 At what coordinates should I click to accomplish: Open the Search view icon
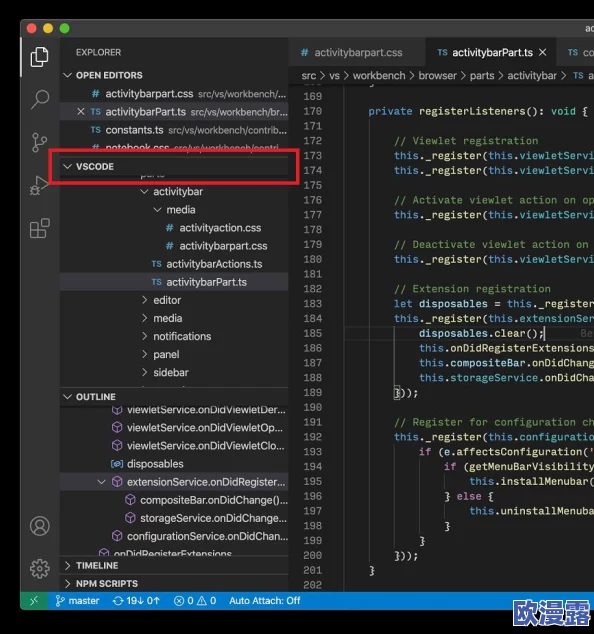tap(39, 99)
